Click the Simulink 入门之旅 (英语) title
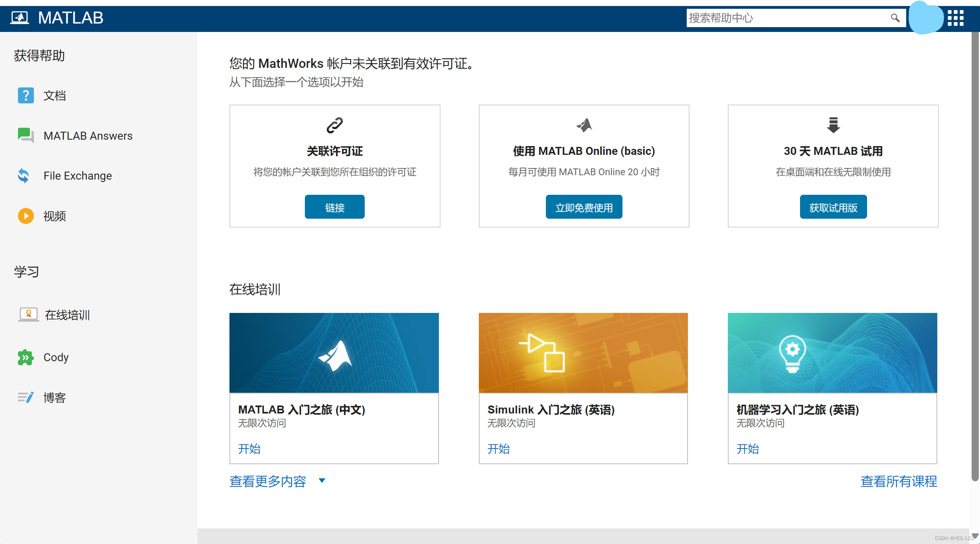 point(551,409)
